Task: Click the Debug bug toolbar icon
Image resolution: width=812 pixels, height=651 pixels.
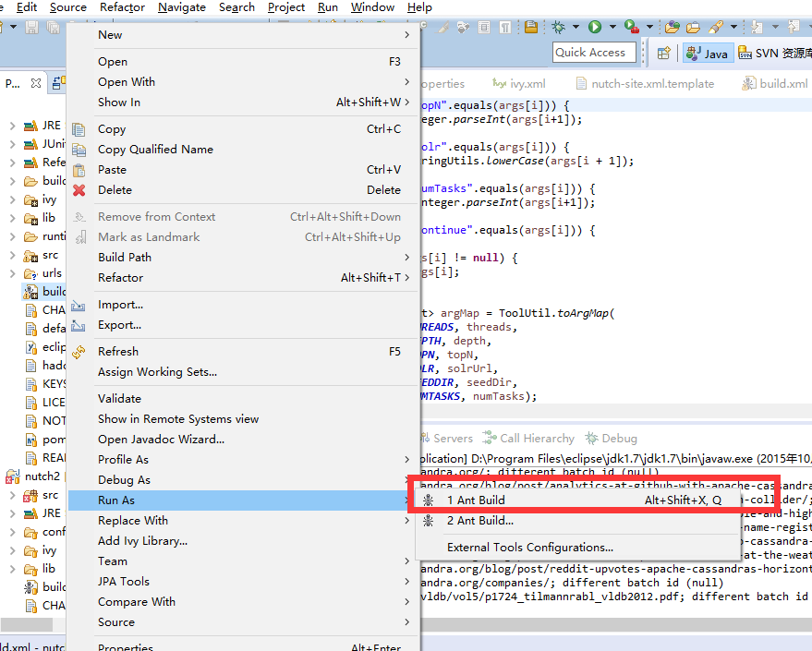Action: pos(558,27)
